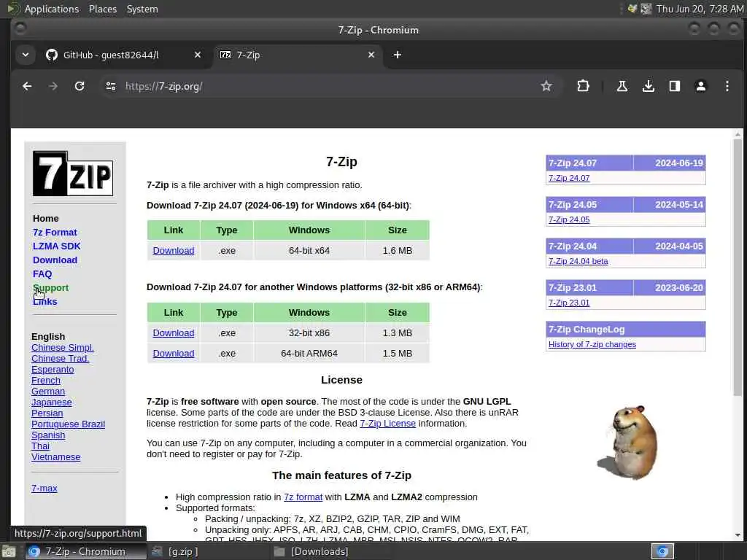Show downloads via toolbar download icon
The height and width of the screenshot is (560, 747).
click(x=648, y=86)
